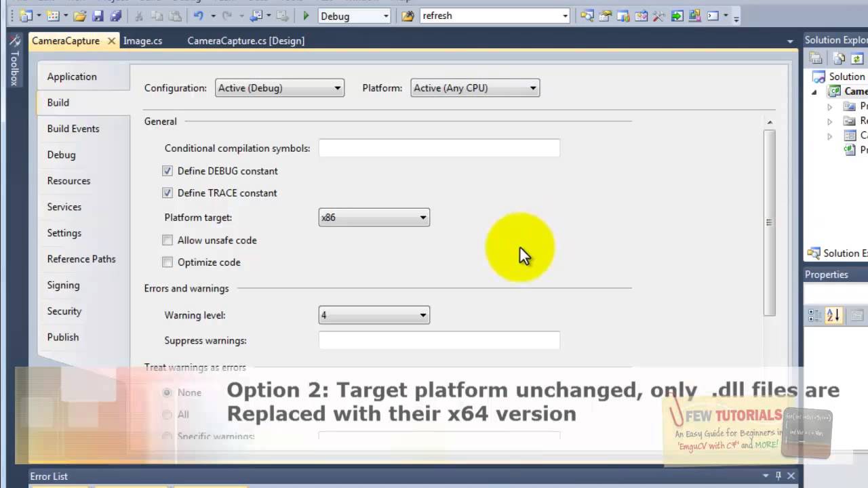
Task: Click the Suppress warnings field
Action: [439, 340]
